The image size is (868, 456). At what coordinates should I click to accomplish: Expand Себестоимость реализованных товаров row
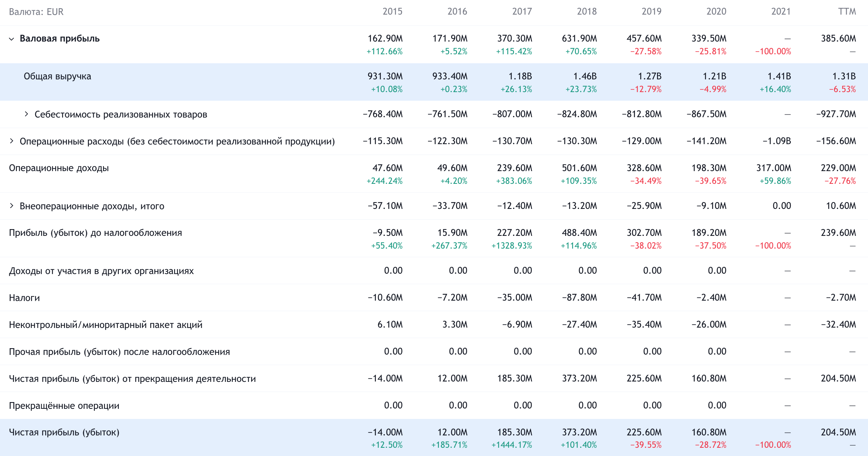pyautogui.click(x=26, y=114)
